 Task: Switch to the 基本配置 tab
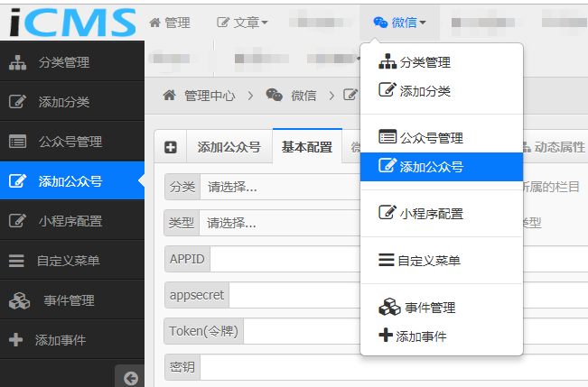click(306, 148)
